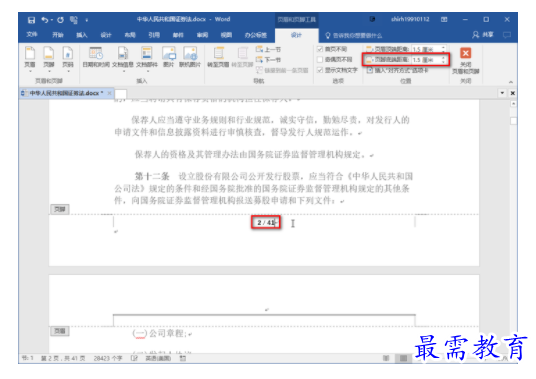Open the 审阅 Review tab

coord(202,35)
